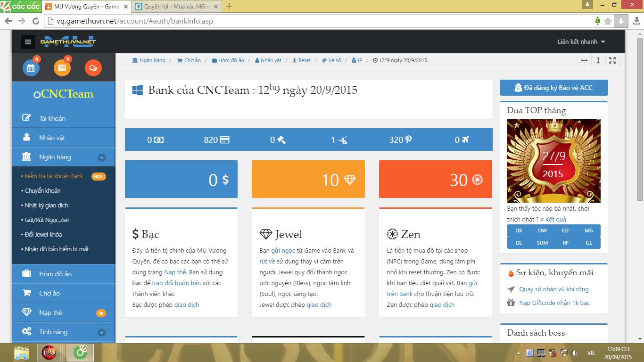Select Nhật ký giao dịch submenu item
This screenshot has height=362, width=644.
point(46,205)
